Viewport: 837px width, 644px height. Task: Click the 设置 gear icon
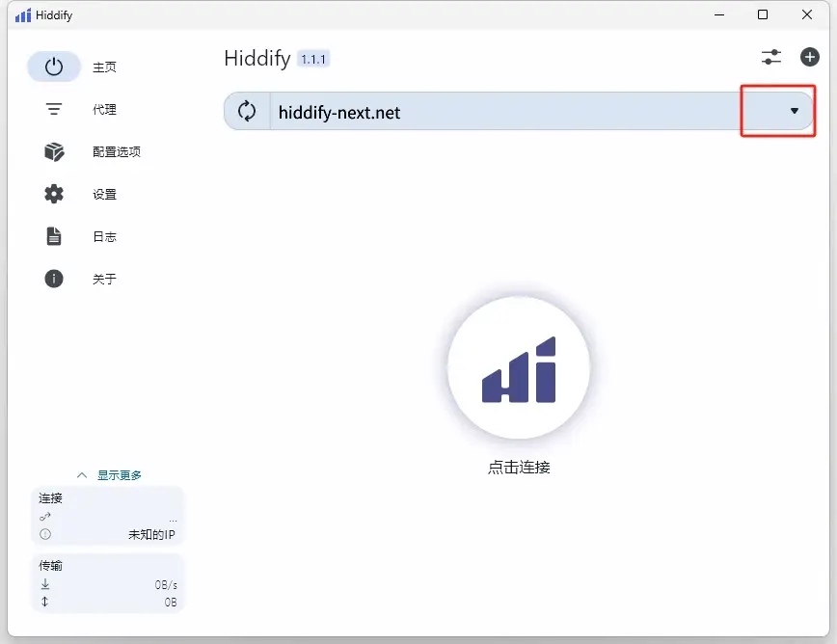tap(54, 194)
